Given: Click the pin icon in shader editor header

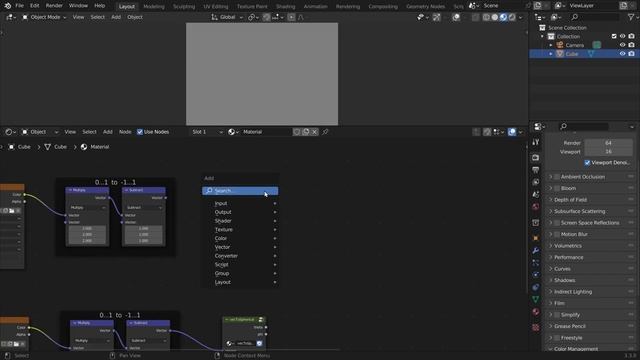Looking at the screenshot, I should tap(325, 132).
